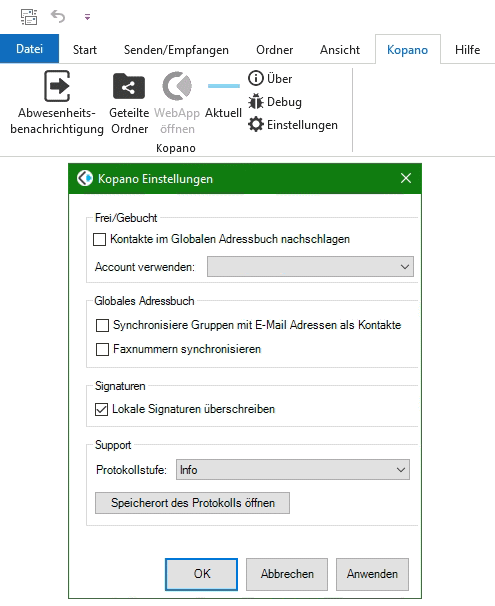Click the Abbrechen button

287,574
